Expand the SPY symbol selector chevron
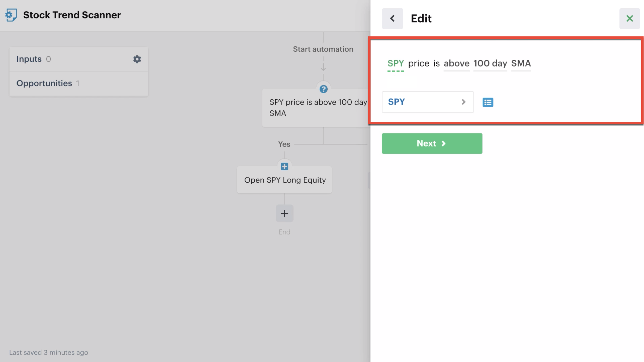The image size is (644, 362). pyautogui.click(x=463, y=102)
